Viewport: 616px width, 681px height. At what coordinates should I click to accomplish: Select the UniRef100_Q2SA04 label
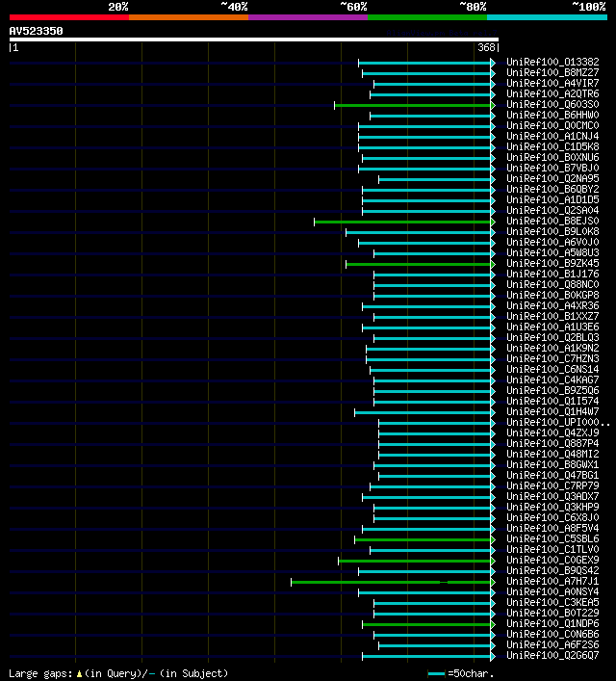[x=552, y=210]
